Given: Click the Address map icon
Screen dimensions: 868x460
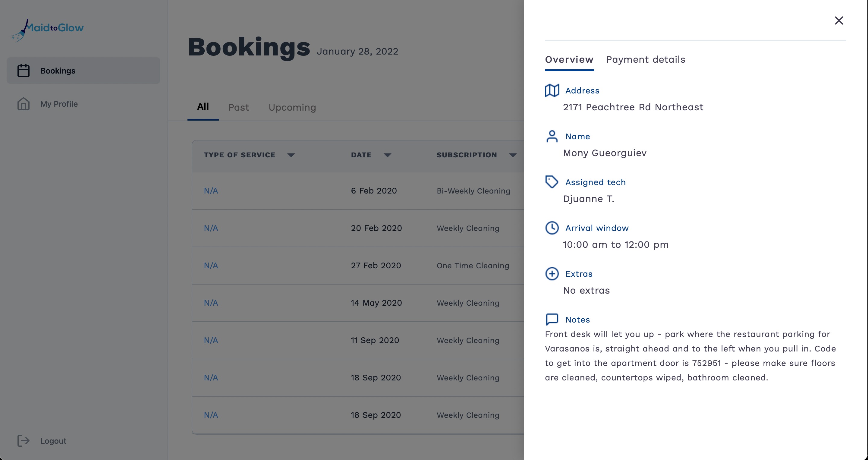Looking at the screenshot, I should pos(552,90).
